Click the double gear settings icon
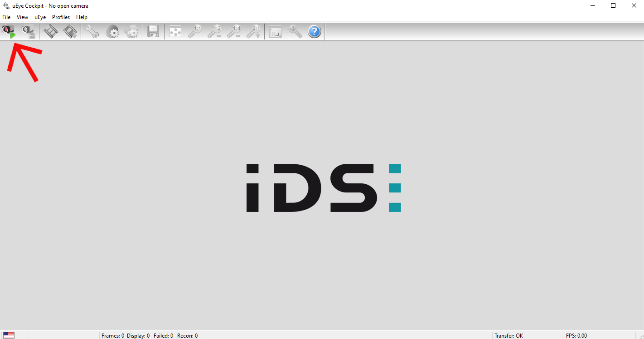The image size is (644, 339). (131, 31)
